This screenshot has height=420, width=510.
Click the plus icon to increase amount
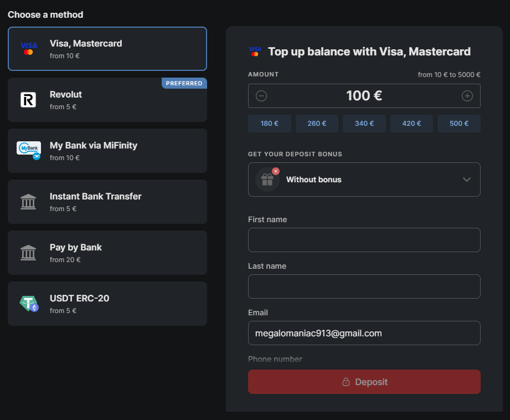tap(467, 96)
